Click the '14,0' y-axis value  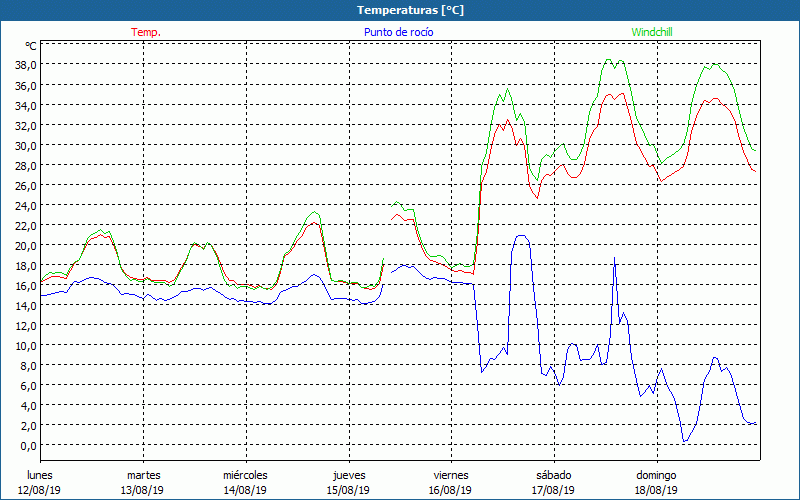tap(27, 306)
